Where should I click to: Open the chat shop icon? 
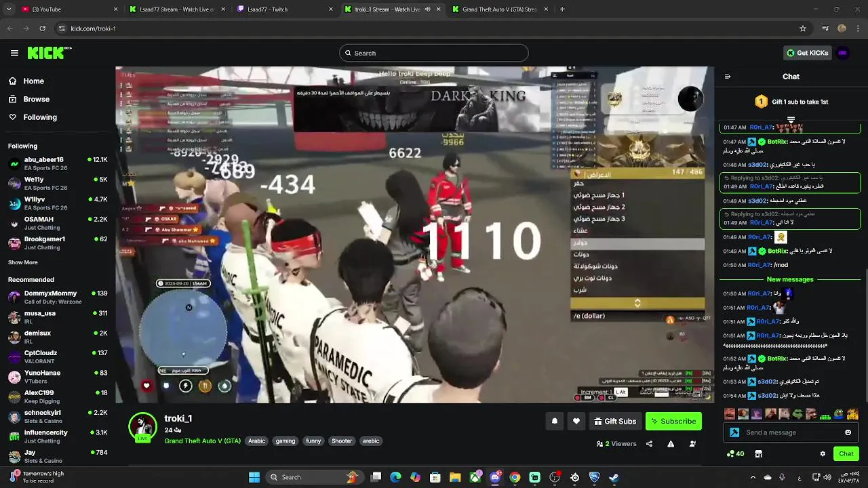coord(758,453)
